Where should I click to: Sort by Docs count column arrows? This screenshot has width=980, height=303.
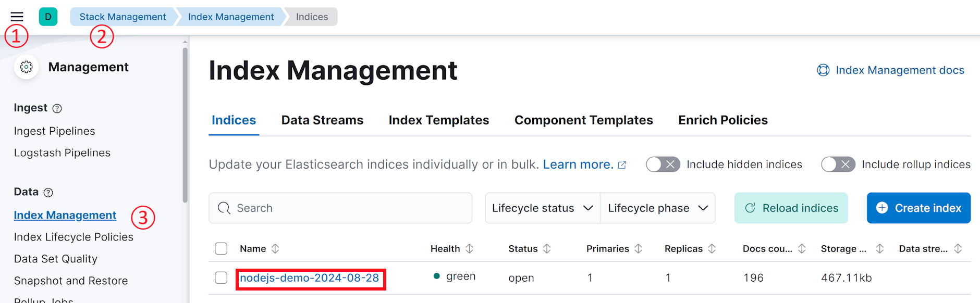[x=802, y=249]
